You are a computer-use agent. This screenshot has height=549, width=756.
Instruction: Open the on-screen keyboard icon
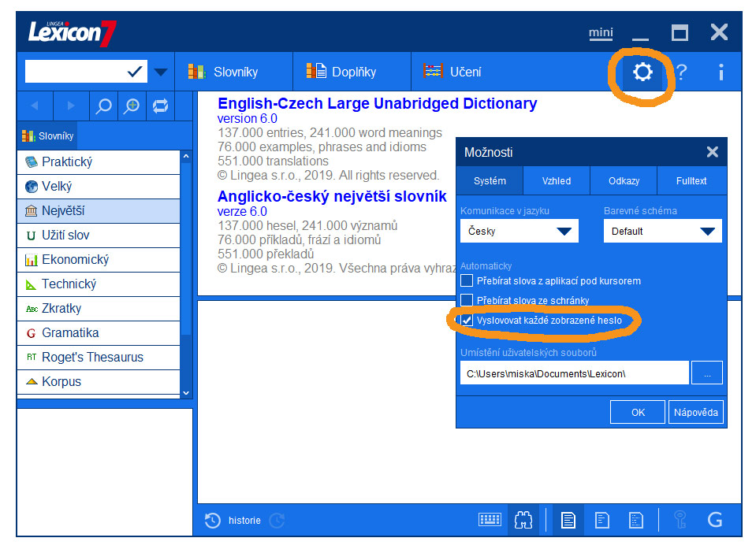point(490,520)
